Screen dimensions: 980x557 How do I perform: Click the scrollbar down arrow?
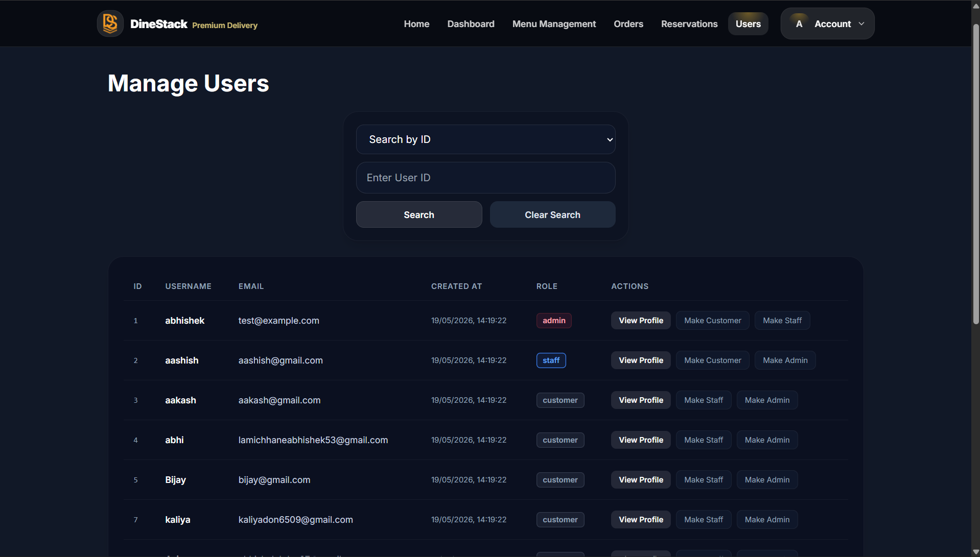(975, 552)
